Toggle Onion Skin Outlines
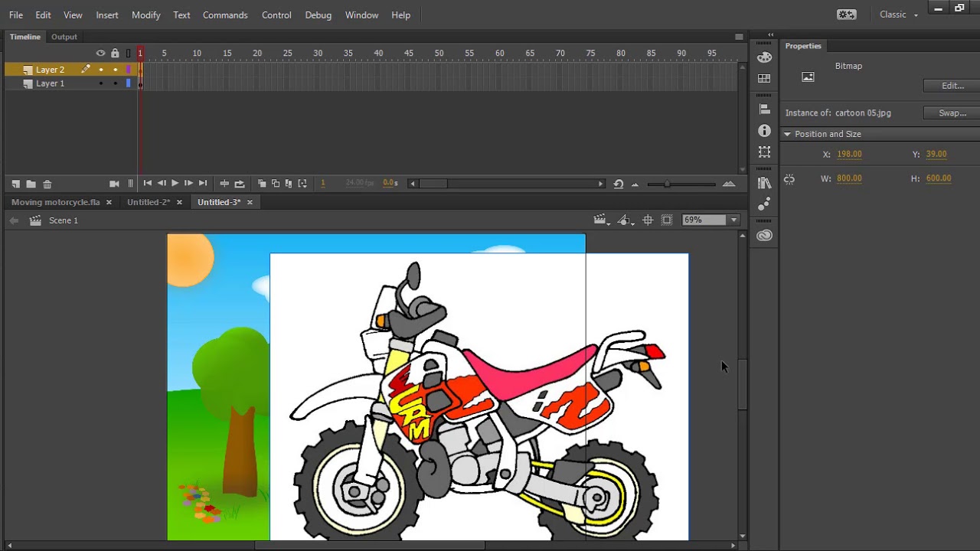 276,184
